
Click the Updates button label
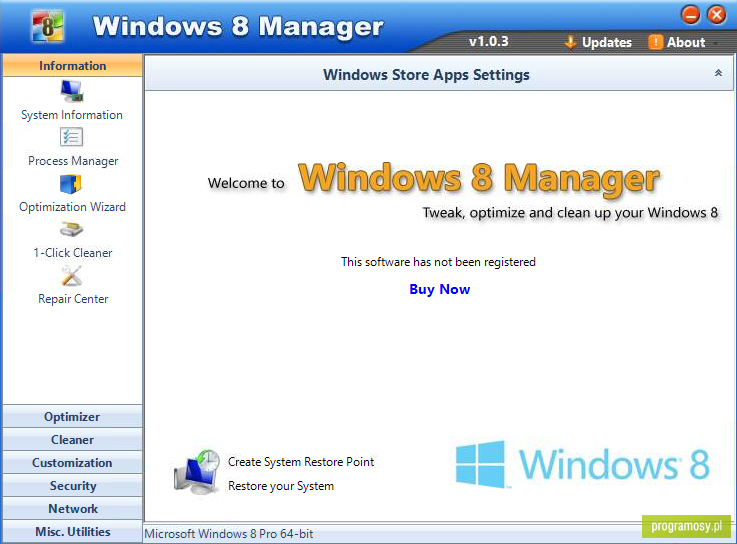[607, 42]
